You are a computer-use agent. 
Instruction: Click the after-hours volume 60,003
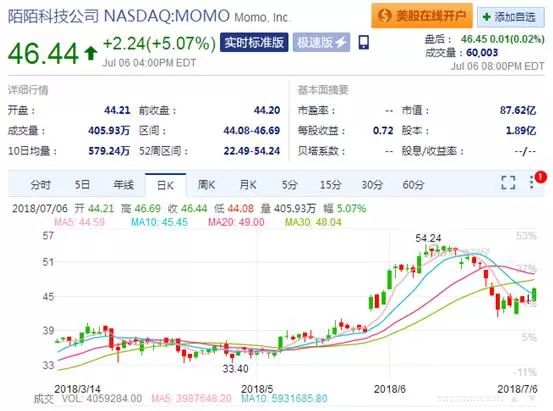pos(482,53)
